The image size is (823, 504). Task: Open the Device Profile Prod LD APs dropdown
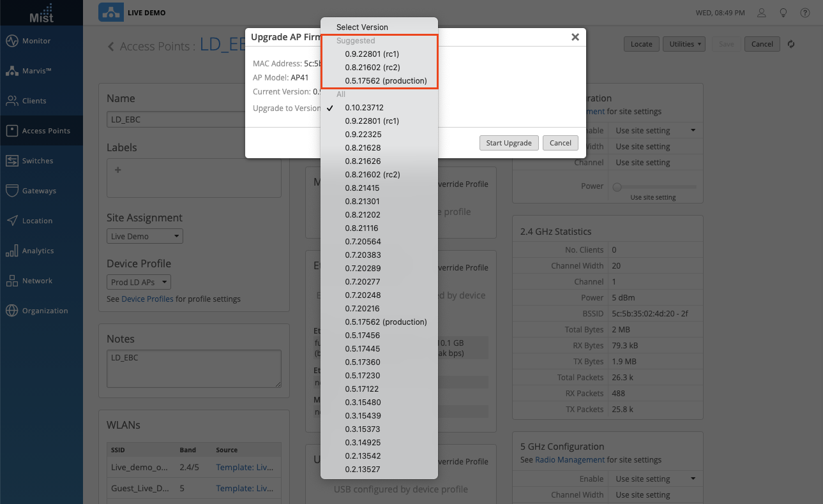click(139, 282)
